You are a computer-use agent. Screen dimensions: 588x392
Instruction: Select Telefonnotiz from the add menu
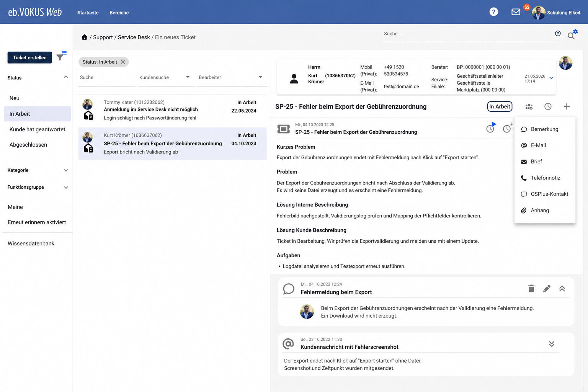coord(545,178)
